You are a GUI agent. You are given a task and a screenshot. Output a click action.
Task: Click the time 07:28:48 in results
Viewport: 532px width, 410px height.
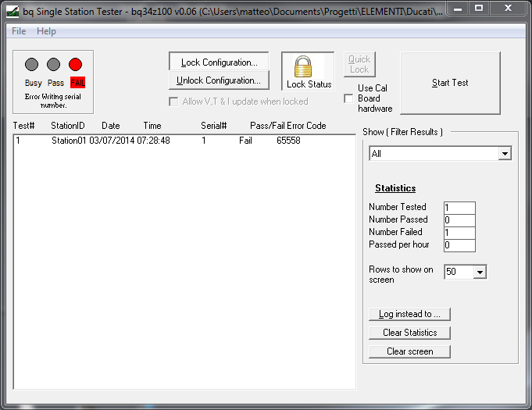153,141
